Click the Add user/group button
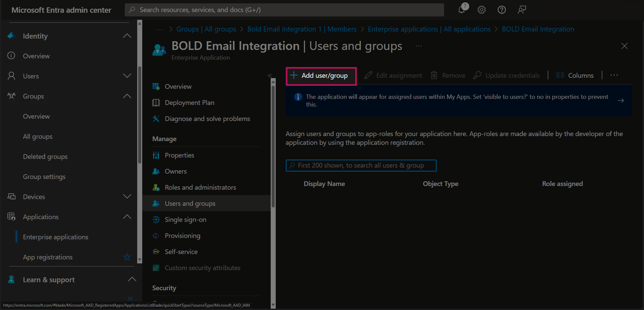Screen dimensions: 644x310 coord(321,76)
